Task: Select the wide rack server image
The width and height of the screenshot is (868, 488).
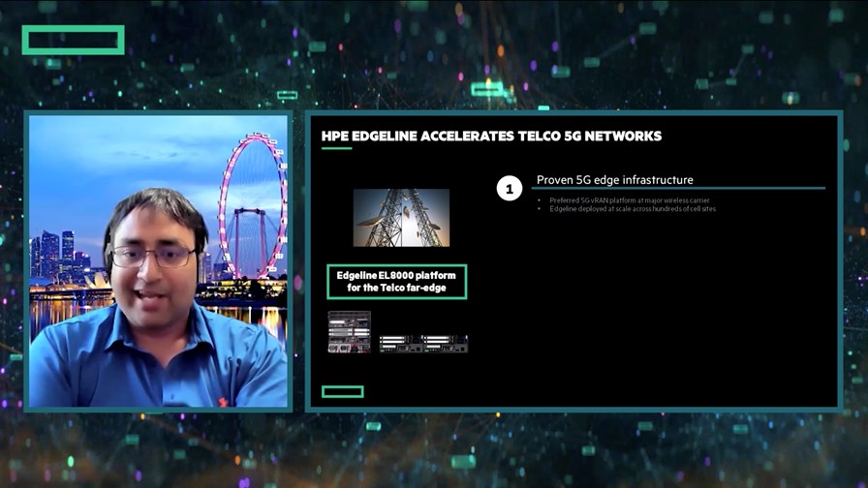Action: tap(423, 344)
